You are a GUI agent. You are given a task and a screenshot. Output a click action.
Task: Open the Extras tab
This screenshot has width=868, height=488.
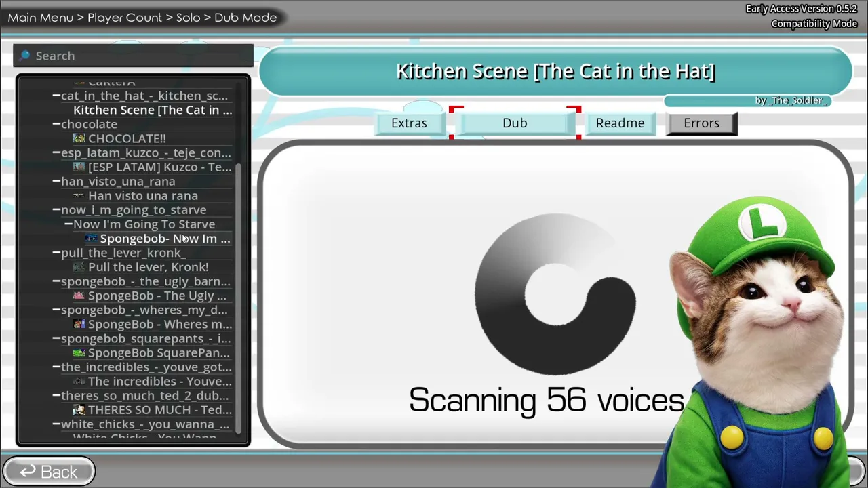coord(409,123)
